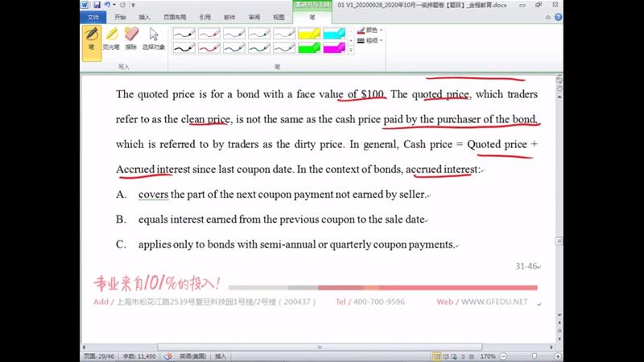This screenshot has height=362, width=644.
Task: Select the first black pen style in gallery
Action: (x=184, y=34)
